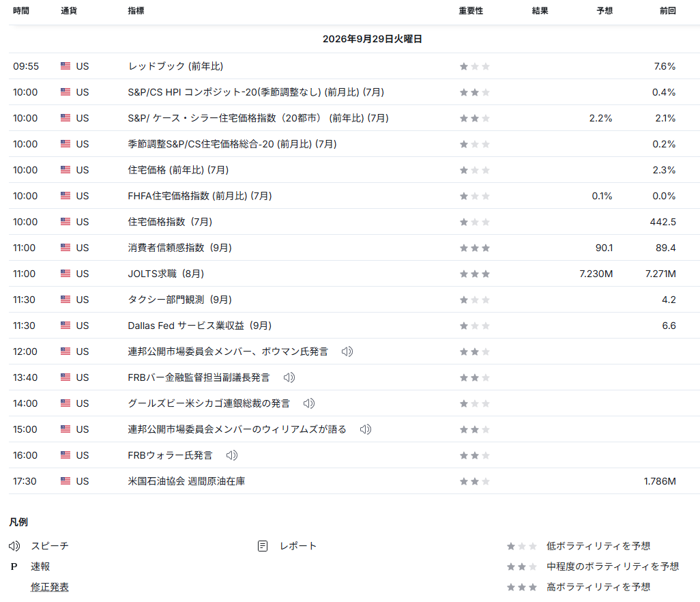700x602 pixels.
Task: Click US flag in レッドブック row
Action: (65, 66)
